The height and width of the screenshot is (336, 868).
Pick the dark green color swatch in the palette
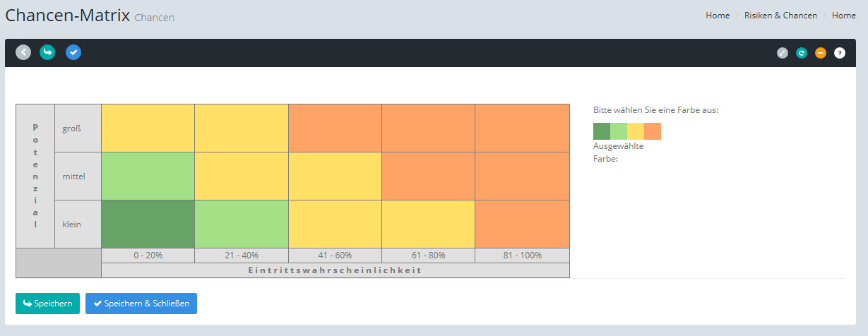602,131
